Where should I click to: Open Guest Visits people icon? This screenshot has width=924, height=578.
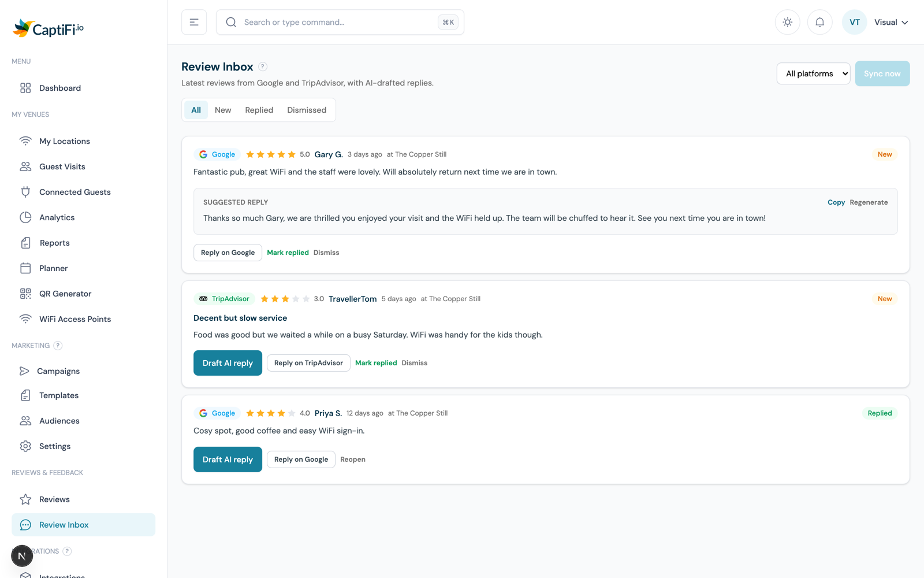(x=25, y=166)
